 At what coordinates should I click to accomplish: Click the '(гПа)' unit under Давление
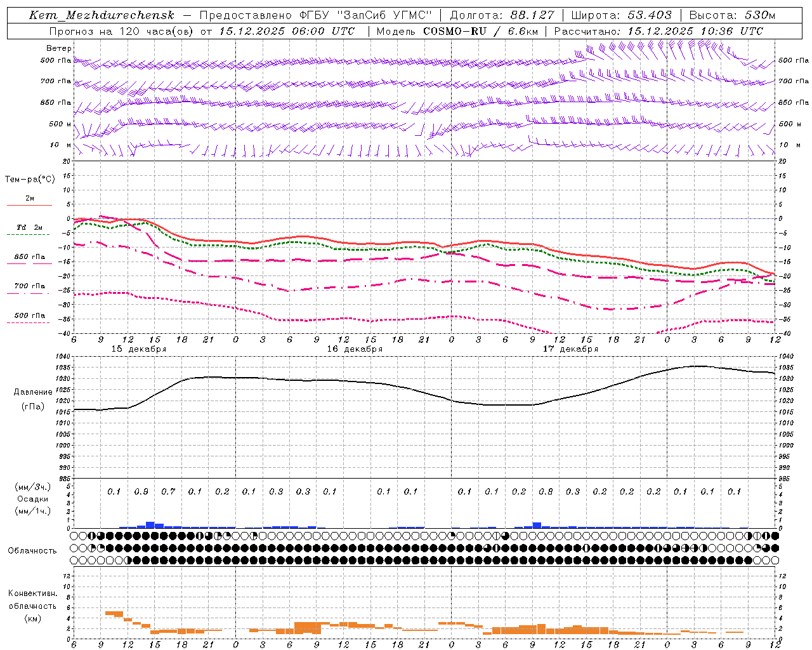(33, 406)
